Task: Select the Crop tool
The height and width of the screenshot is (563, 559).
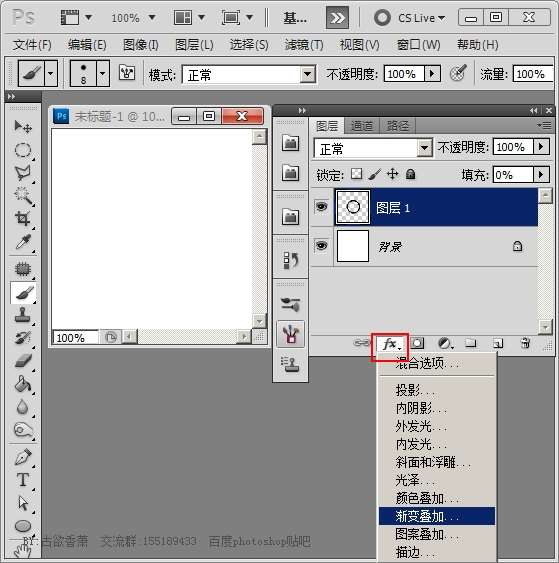Action: 23,218
